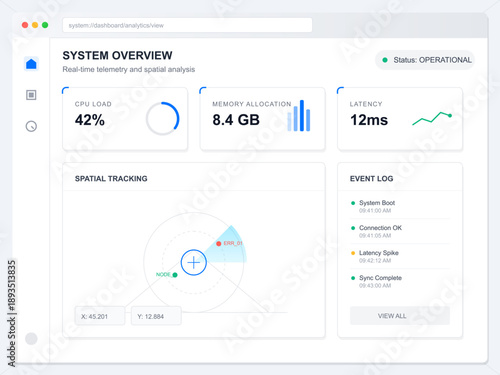Click the blue crosshair center target
The width and height of the screenshot is (500, 375).
click(x=194, y=262)
